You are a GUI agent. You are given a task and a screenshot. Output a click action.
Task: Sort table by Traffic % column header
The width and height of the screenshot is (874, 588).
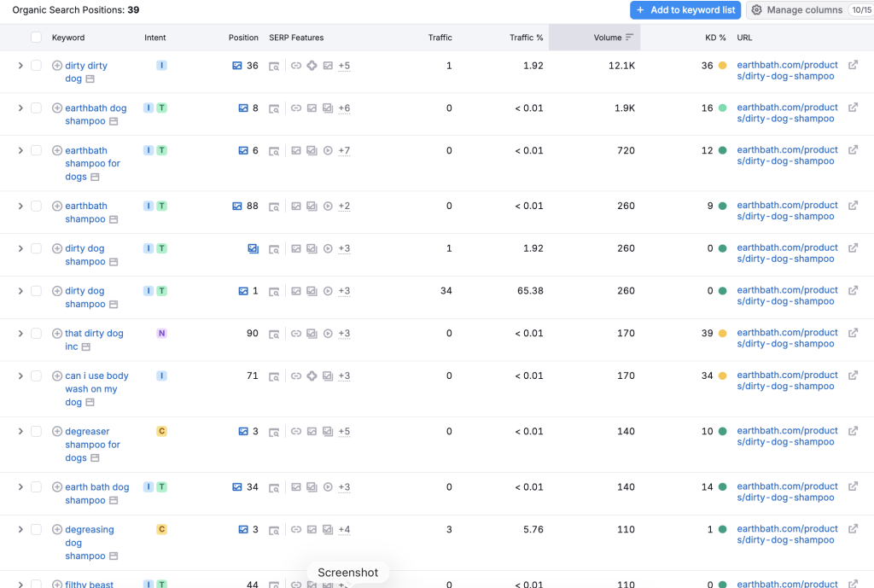pyautogui.click(x=526, y=38)
